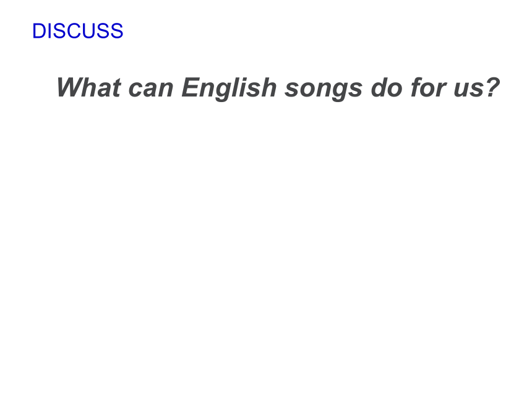This screenshot has width=532, height=399.
Task: Click the word "can" in the question
Action: [151, 90]
